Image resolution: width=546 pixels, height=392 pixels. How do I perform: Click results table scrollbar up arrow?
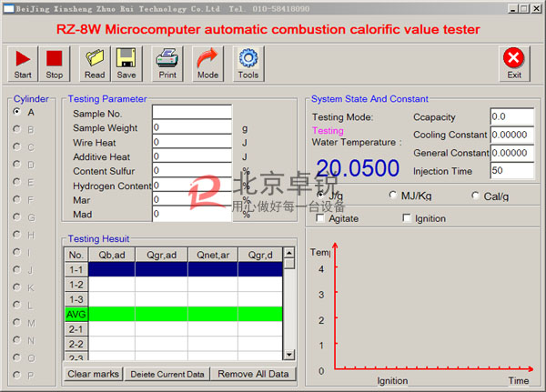pyautogui.click(x=289, y=252)
